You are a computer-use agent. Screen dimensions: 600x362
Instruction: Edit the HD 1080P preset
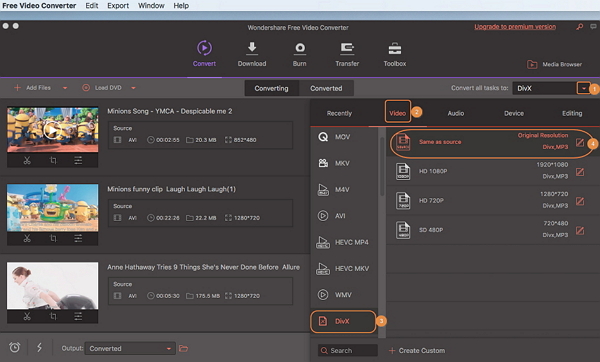(x=580, y=172)
